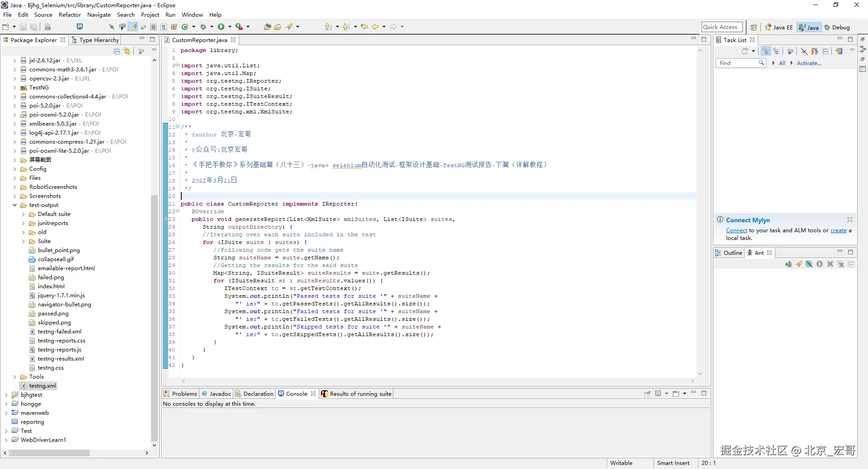The image size is (868, 469).
Task: Click Synchronize Changed icon in Task List
Action: pyautogui.click(x=839, y=51)
